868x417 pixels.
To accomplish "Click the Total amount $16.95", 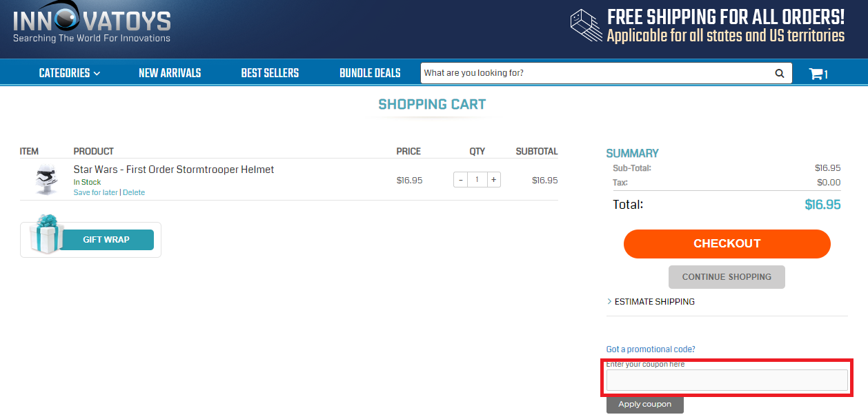I will [x=822, y=205].
